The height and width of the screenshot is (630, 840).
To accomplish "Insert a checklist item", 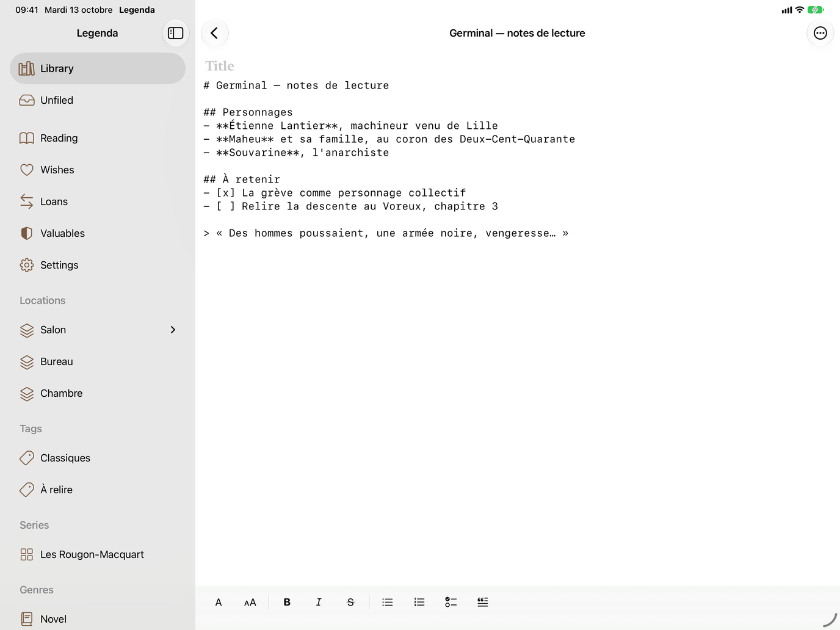I will 451,603.
